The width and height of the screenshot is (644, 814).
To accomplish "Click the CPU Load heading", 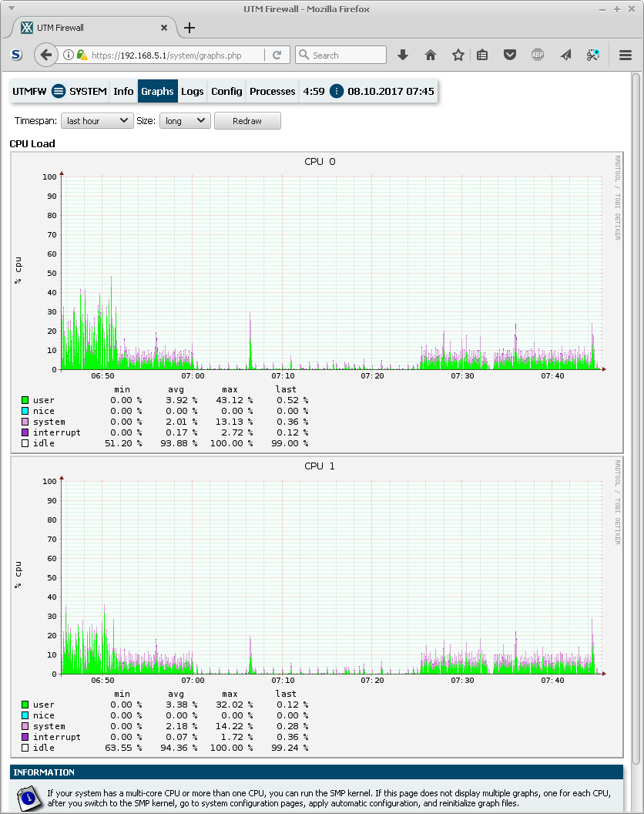I will [32, 144].
